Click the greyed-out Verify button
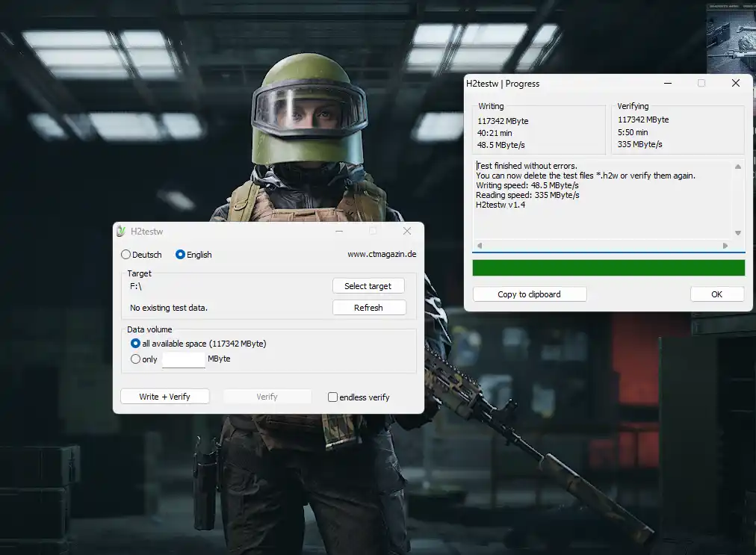 (x=267, y=397)
